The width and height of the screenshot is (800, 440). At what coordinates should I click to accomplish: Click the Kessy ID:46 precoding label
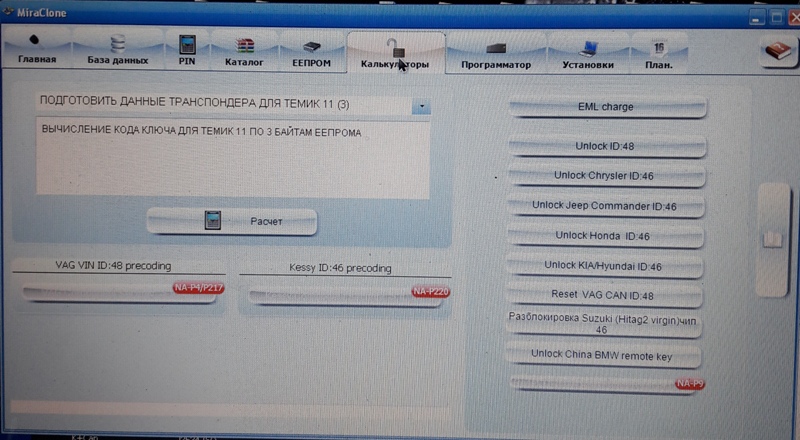(340, 268)
